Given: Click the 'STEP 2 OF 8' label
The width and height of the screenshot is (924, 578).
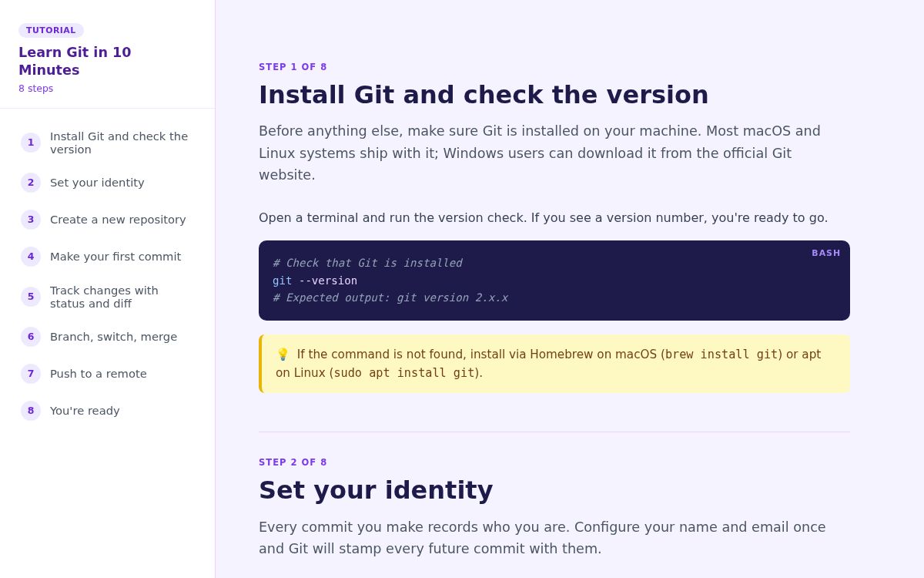Looking at the screenshot, I should click(293, 462).
